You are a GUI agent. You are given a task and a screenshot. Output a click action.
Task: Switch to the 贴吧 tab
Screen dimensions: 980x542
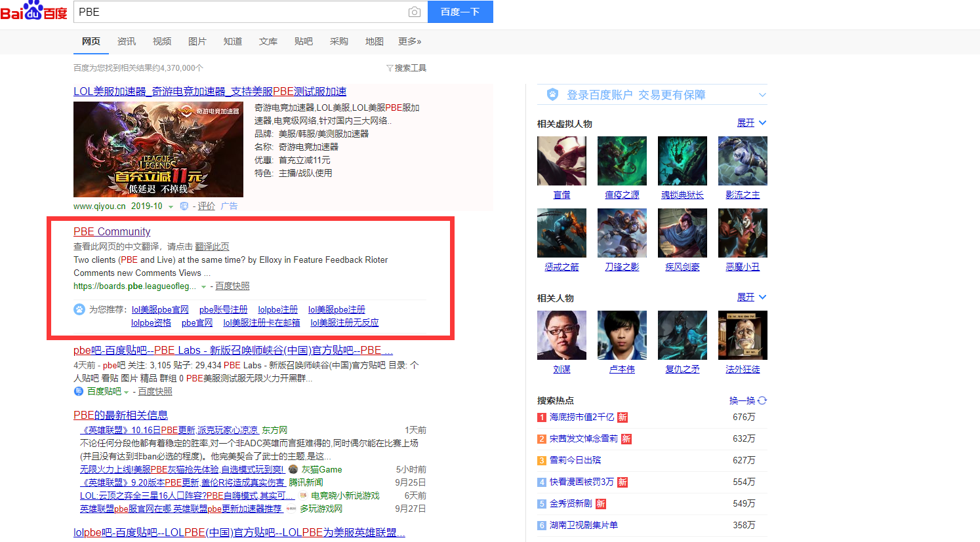point(304,41)
